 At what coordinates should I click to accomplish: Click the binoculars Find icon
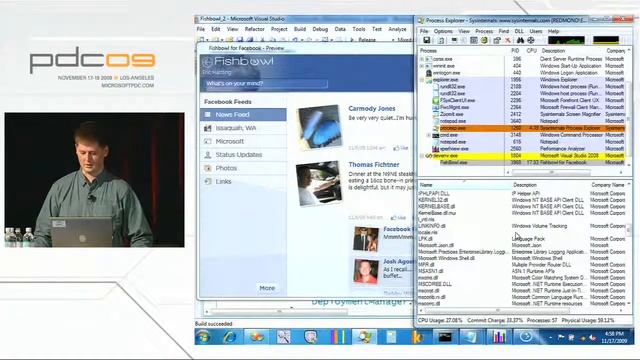(x=520, y=40)
